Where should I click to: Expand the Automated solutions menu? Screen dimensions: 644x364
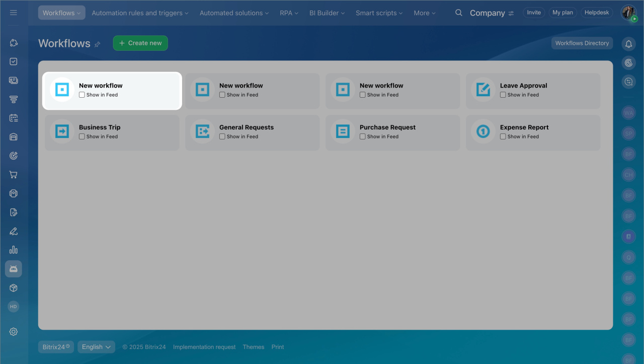(x=234, y=13)
